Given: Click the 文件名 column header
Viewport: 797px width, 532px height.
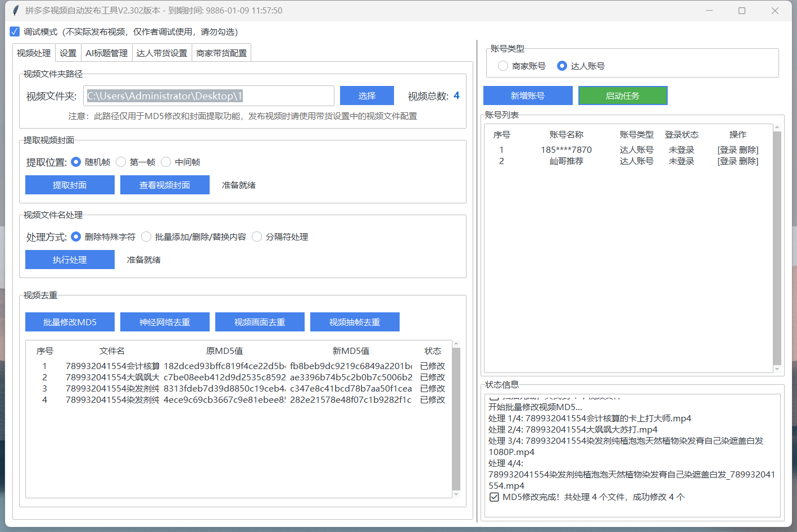Looking at the screenshot, I should [112, 351].
